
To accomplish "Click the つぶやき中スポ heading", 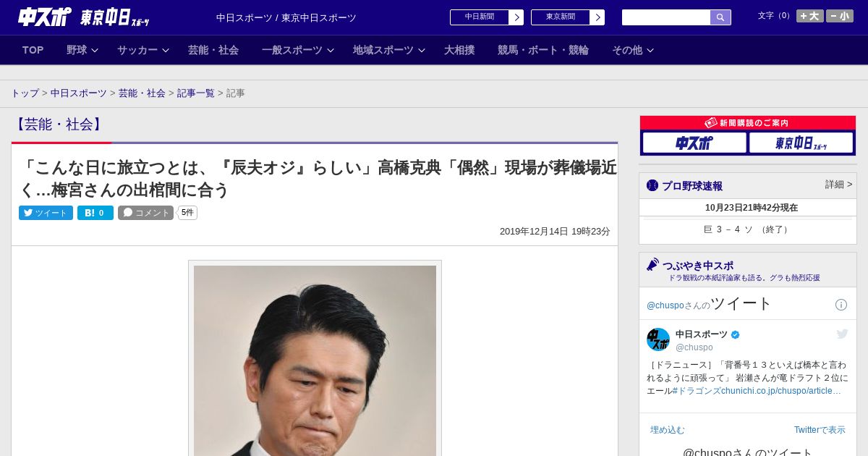I will coord(697,266).
